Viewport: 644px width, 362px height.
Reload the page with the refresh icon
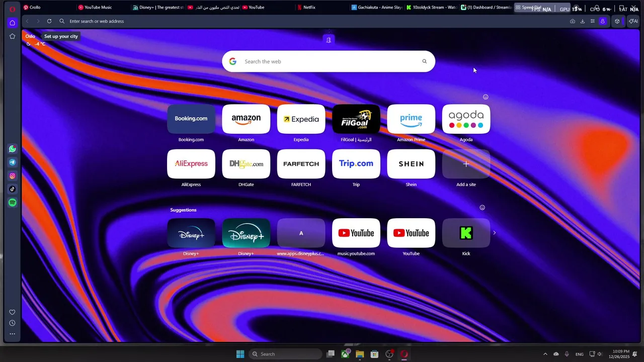coord(49,21)
